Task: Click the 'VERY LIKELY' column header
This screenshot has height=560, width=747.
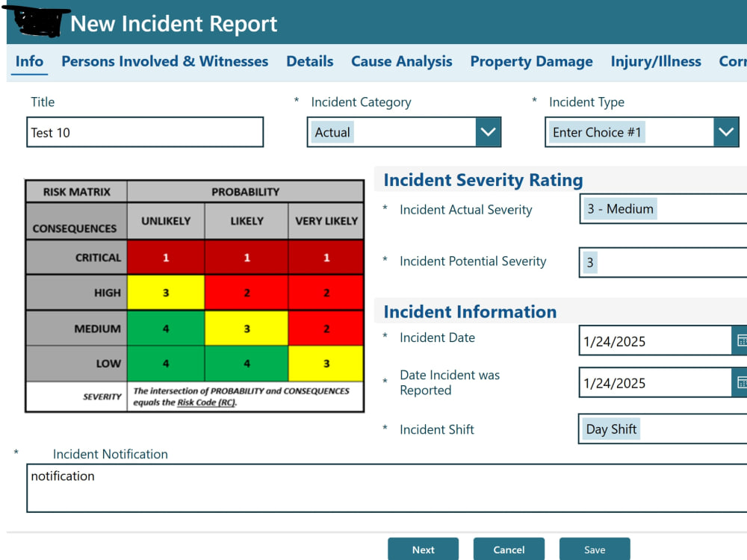Action: click(x=326, y=221)
